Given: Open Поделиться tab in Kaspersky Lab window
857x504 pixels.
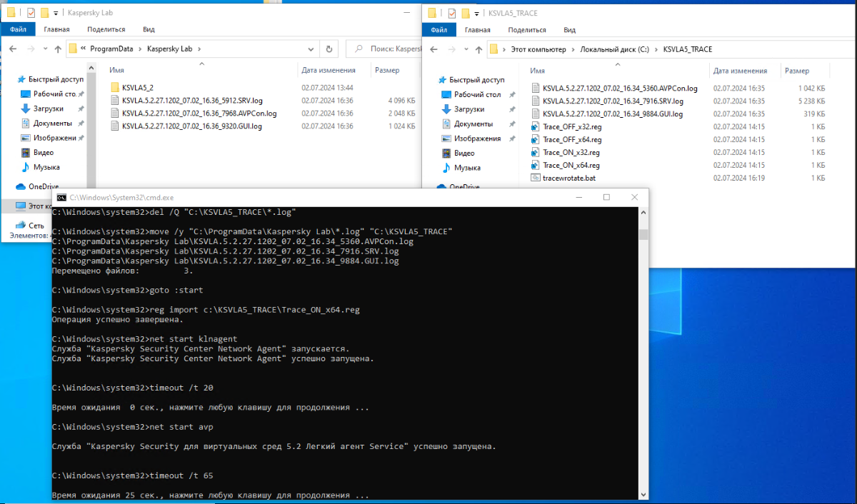Looking at the screenshot, I should (x=106, y=29).
